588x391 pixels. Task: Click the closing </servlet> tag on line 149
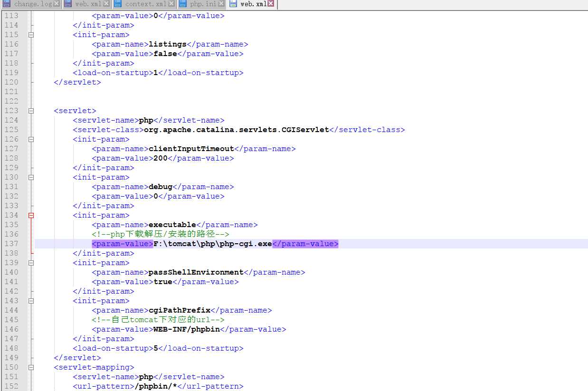(x=77, y=358)
